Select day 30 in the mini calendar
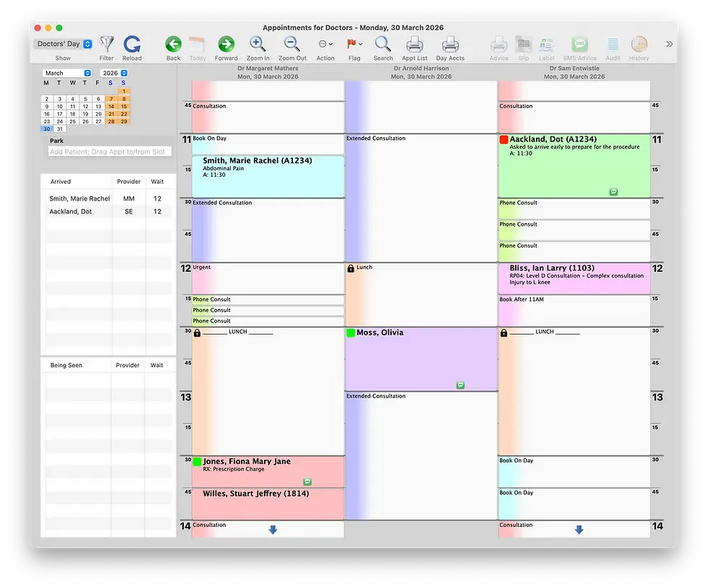707x588 pixels. 47,129
